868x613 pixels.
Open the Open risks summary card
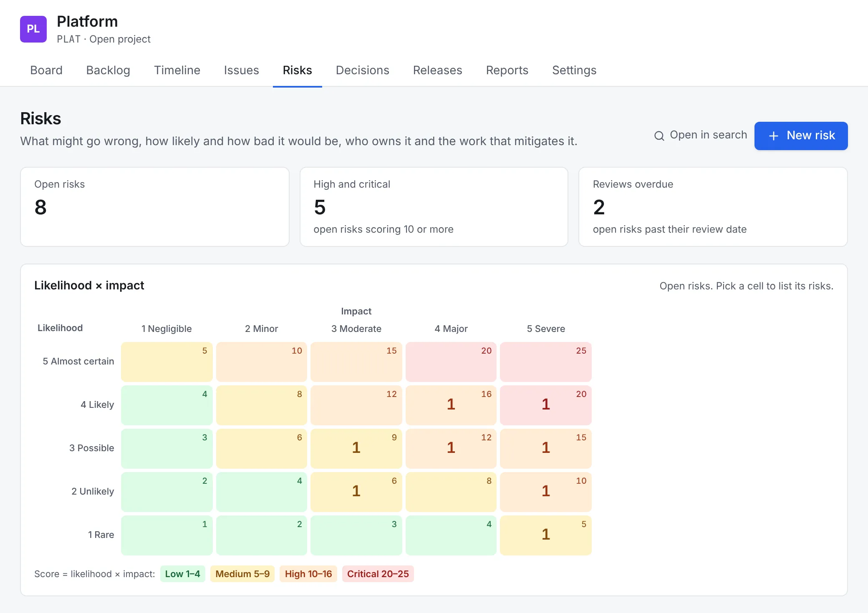coord(155,207)
